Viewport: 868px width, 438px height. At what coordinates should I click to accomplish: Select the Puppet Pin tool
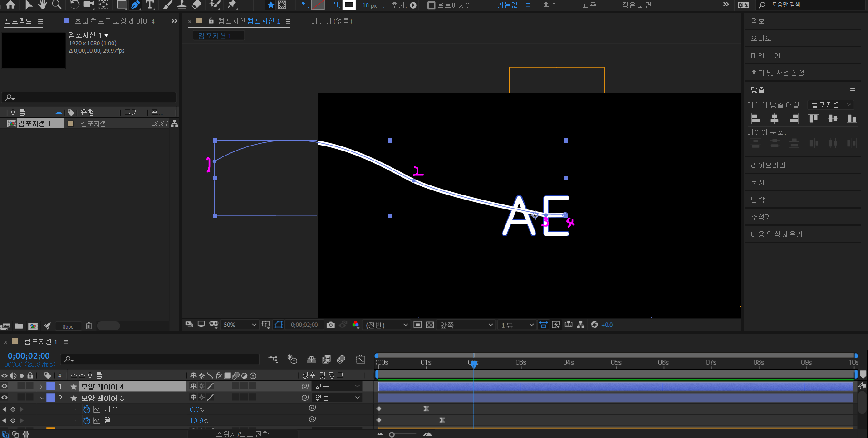point(232,5)
